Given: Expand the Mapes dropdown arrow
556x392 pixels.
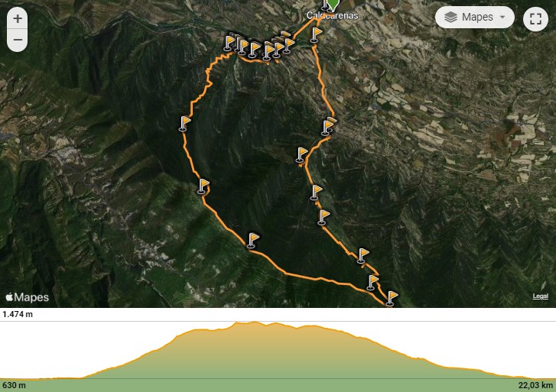Looking at the screenshot, I should (502, 17).
